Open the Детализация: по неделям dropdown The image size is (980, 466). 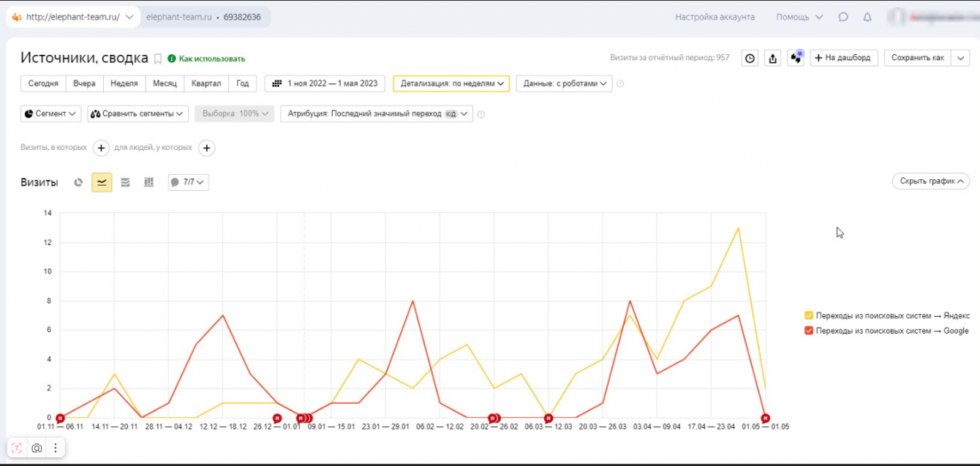pyautogui.click(x=451, y=83)
